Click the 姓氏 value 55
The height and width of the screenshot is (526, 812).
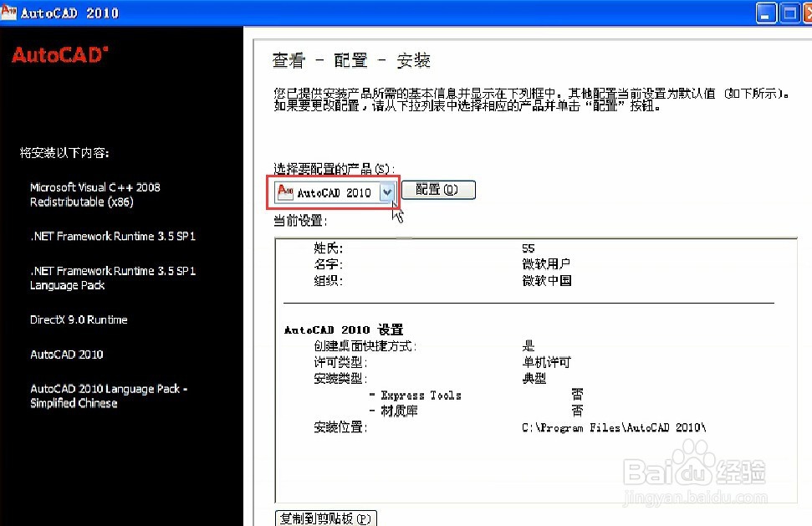[529, 248]
